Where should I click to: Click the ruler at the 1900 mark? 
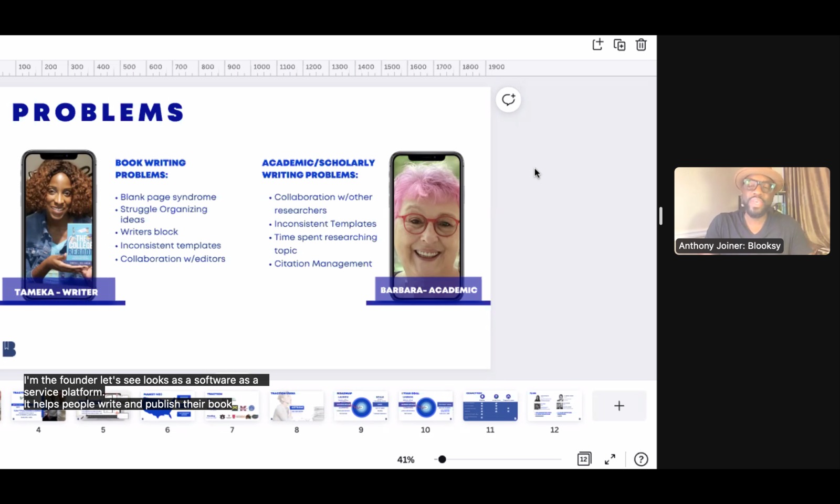(496, 67)
